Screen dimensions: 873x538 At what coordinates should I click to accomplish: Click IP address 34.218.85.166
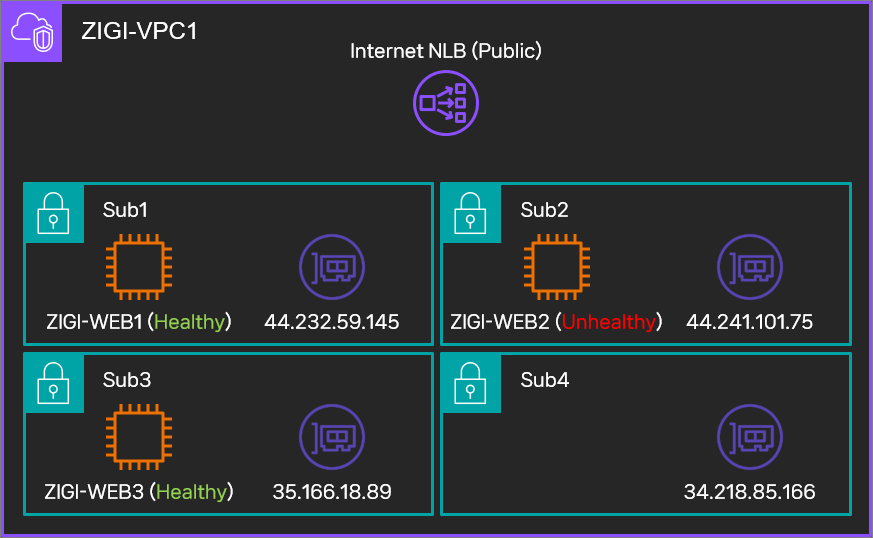[750, 492]
